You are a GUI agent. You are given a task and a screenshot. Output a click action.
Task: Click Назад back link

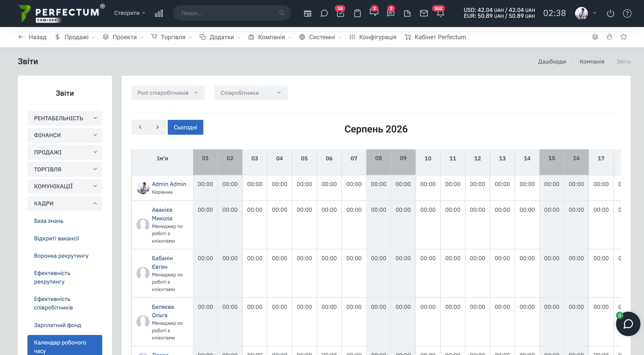pos(32,37)
